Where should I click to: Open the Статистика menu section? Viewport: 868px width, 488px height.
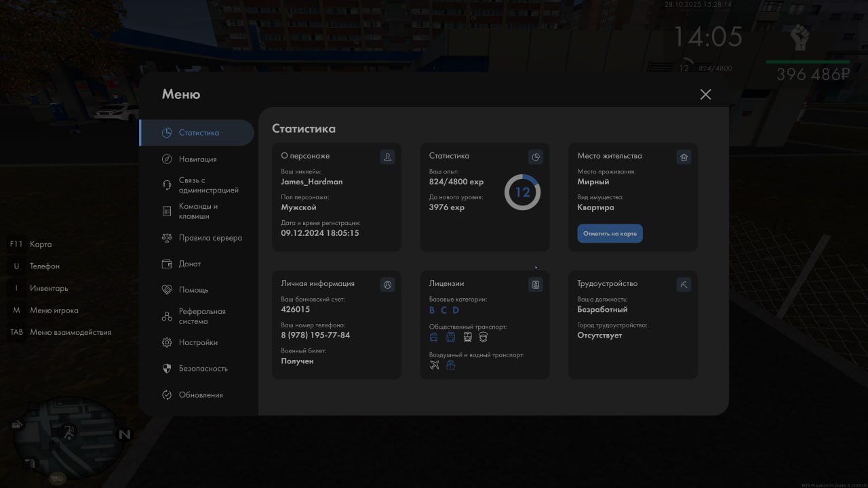[x=197, y=133]
